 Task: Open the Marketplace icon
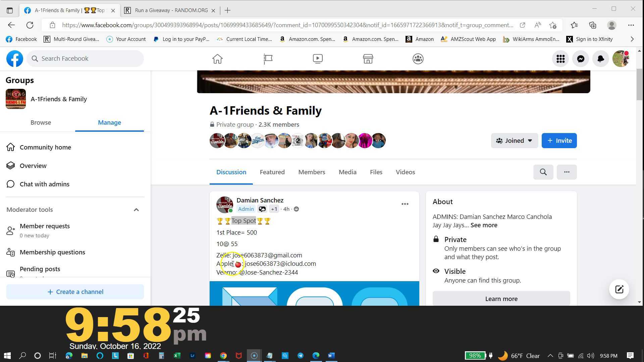(368, 59)
